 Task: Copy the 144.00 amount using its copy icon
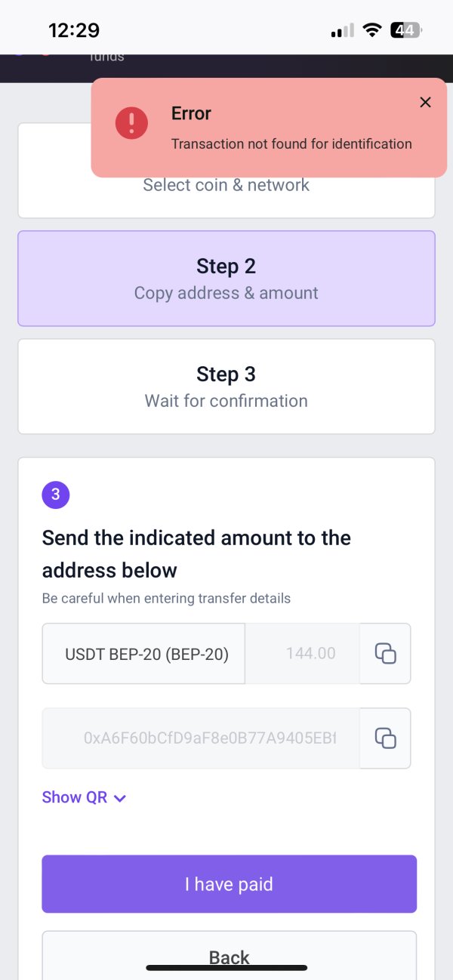[385, 653]
